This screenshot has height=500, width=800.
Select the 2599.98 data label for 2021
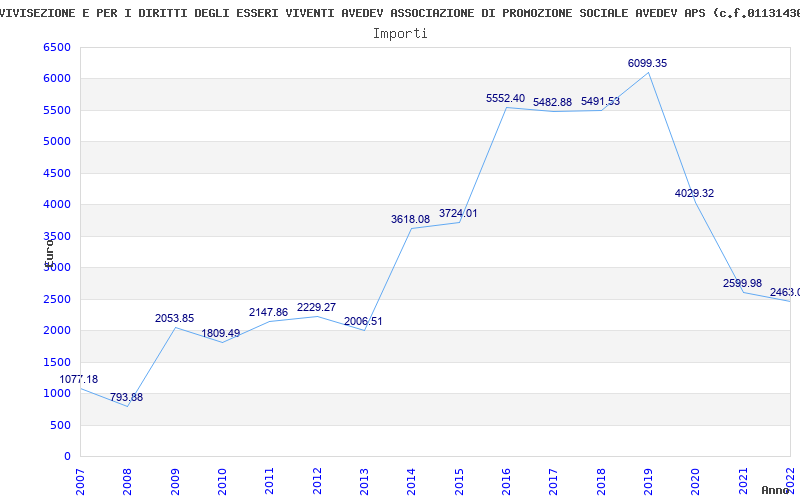point(742,283)
